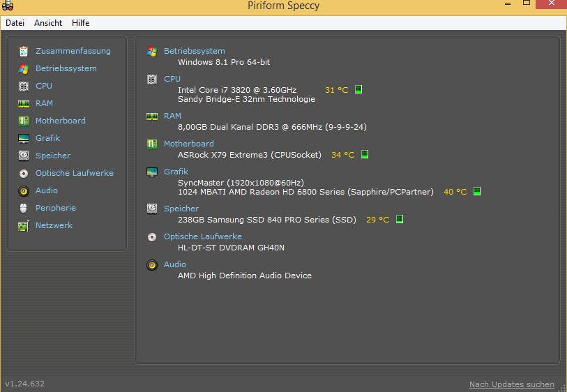
Task: Click Optische Laufwerke heading in summary
Action: coord(203,236)
